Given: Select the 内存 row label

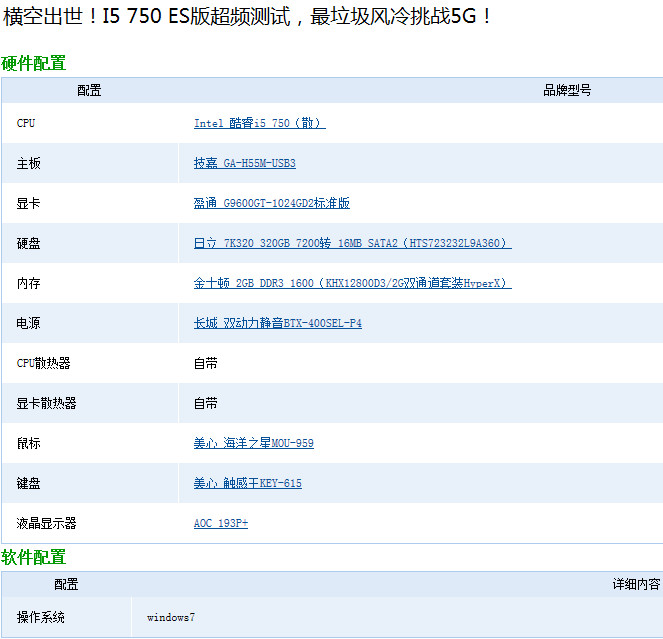Looking at the screenshot, I should click(28, 283).
